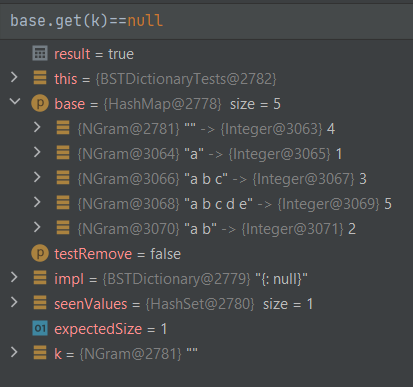Expand the "a b c" map entry
This screenshot has height=387, width=413.
(37, 177)
